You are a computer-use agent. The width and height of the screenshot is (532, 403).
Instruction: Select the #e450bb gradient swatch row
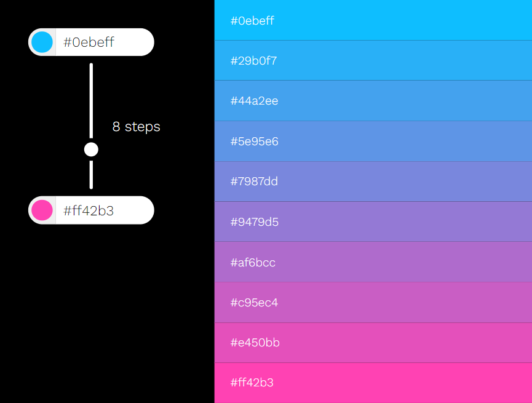pyautogui.click(x=373, y=343)
